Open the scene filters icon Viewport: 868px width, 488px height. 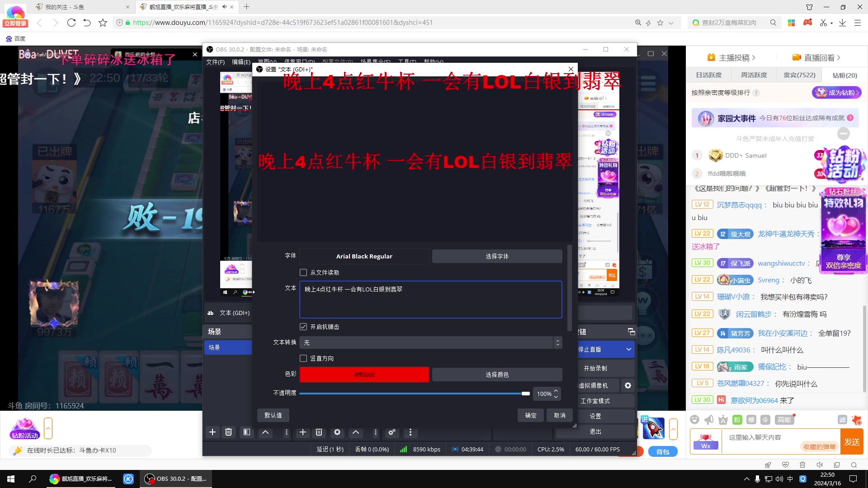[246, 432]
